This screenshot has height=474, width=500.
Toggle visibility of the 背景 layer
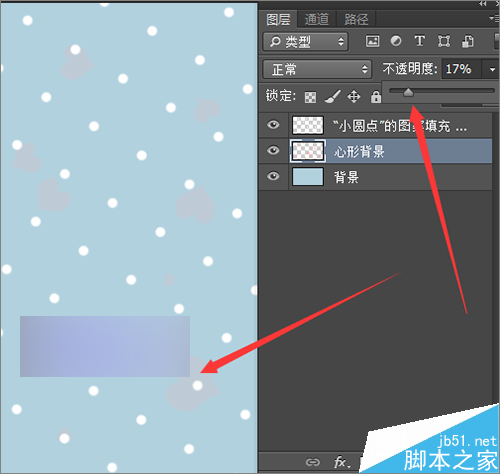(x=273, y=176)
